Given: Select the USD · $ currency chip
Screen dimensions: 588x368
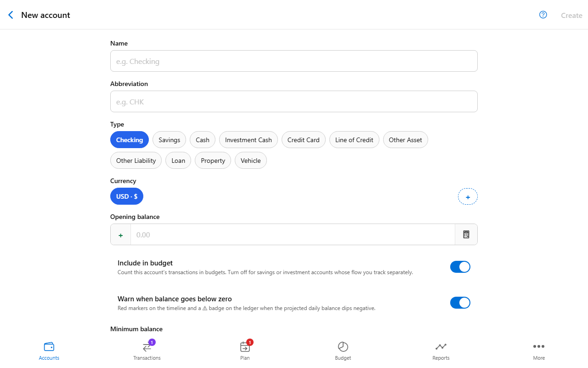Looking at the screenshot, I should (x=127, y=196).
